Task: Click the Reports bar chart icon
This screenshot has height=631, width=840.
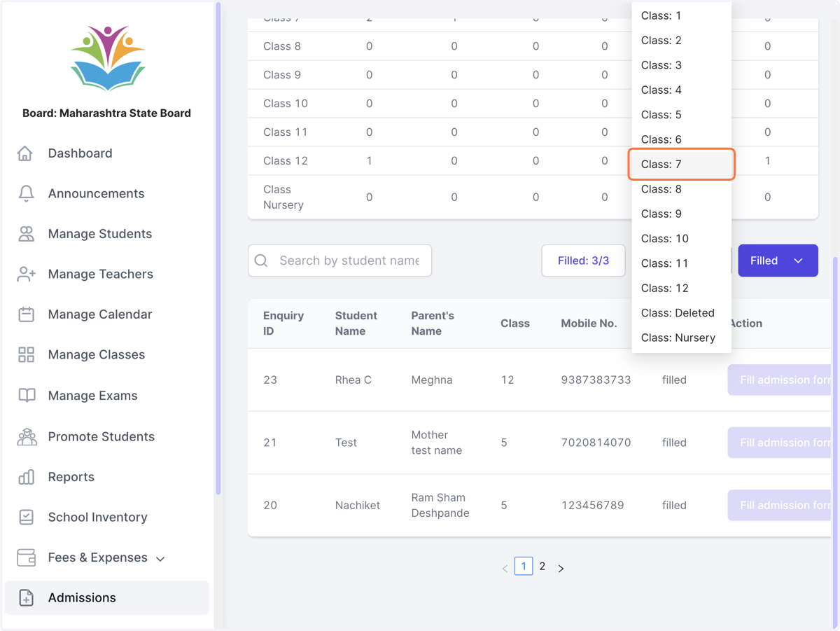Action: [26, 477]
